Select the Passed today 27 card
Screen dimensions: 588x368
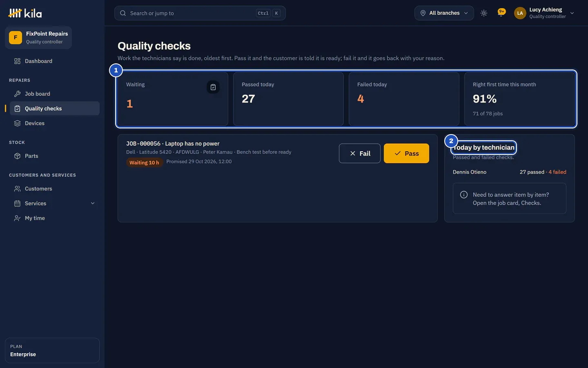288,99
